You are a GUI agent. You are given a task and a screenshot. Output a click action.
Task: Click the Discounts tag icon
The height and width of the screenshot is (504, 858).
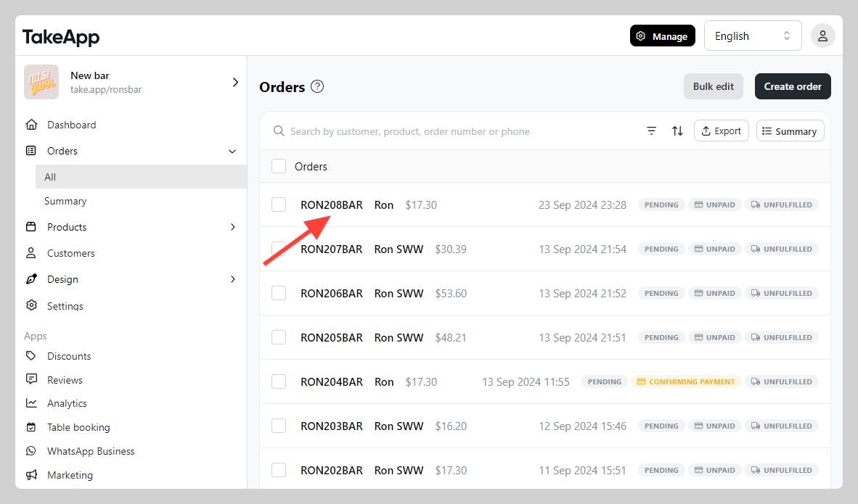[31, 356]
